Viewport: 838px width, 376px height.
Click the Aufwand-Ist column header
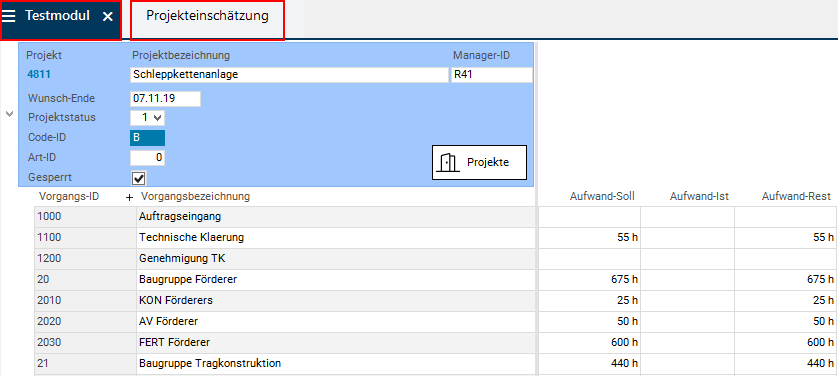(x=699, y=197)
